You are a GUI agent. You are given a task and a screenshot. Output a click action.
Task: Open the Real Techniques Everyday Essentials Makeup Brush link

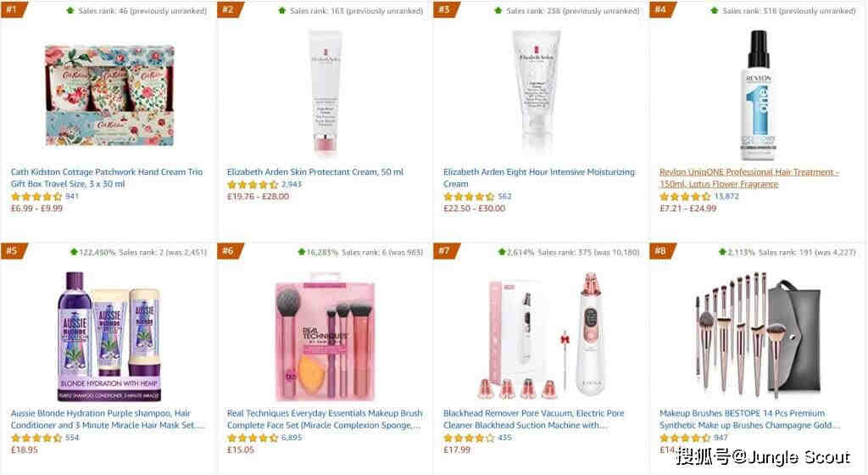tap(325, 419)
